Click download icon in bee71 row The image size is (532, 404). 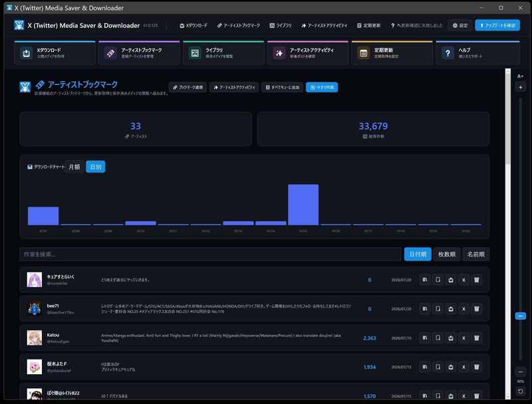coord(451,309)
